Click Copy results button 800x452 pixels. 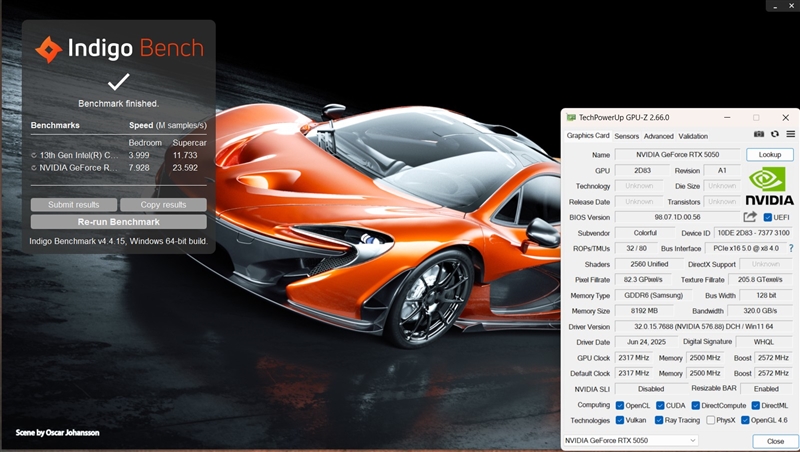click(163, 205)
